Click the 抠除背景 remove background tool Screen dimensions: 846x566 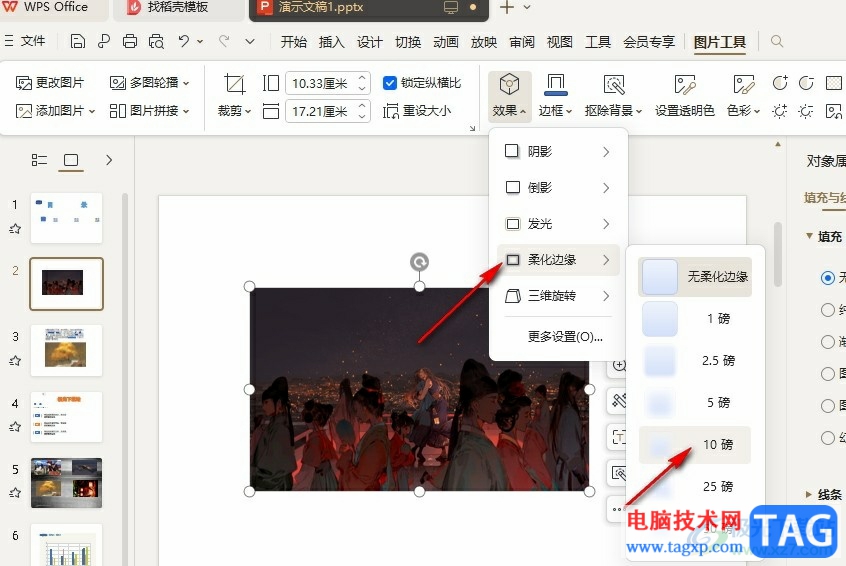(x=613, y=96)
